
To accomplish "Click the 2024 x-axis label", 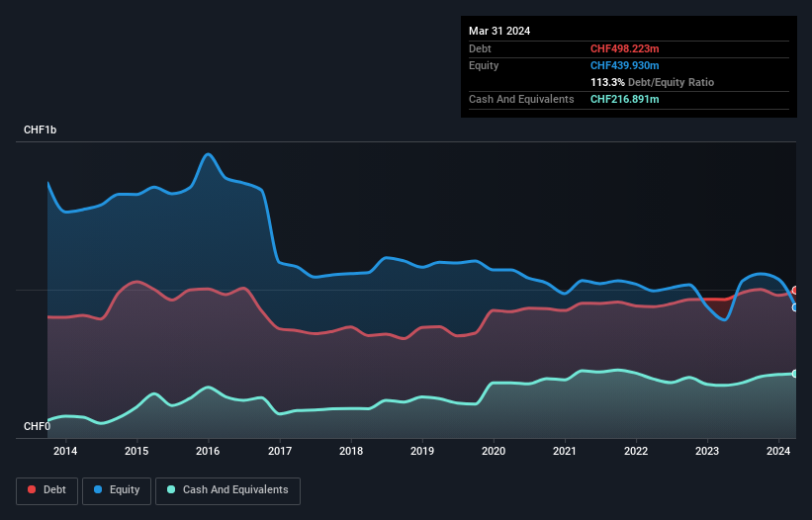I will [778, 451].
